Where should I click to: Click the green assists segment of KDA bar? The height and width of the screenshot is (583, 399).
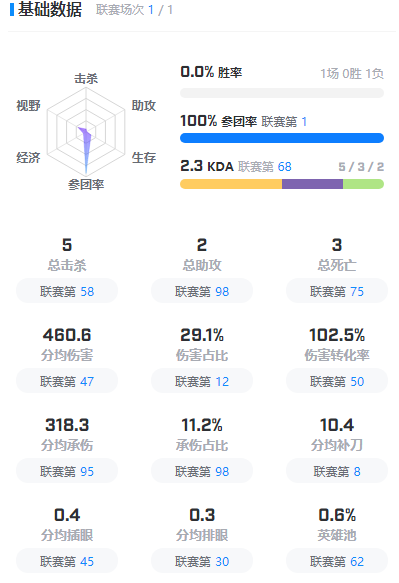pyautogui.click(x=363, y=184)
